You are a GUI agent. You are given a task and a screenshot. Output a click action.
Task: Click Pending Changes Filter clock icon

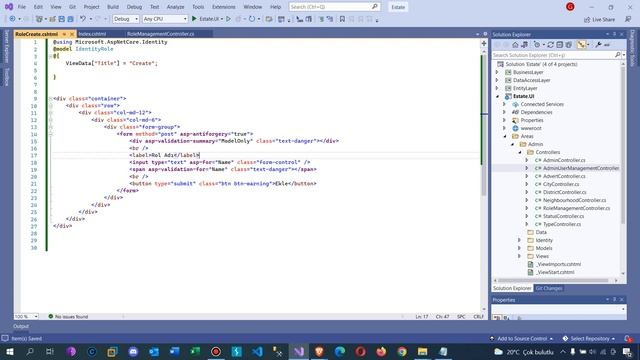click(x=537, y=45)
